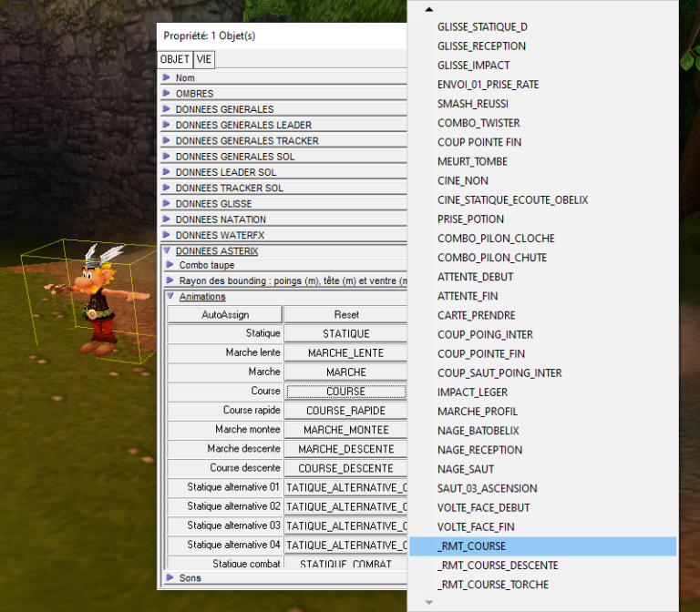Select CINE_STATIQUE_ECOUTE_OBELIX entry

click(543, 199)
